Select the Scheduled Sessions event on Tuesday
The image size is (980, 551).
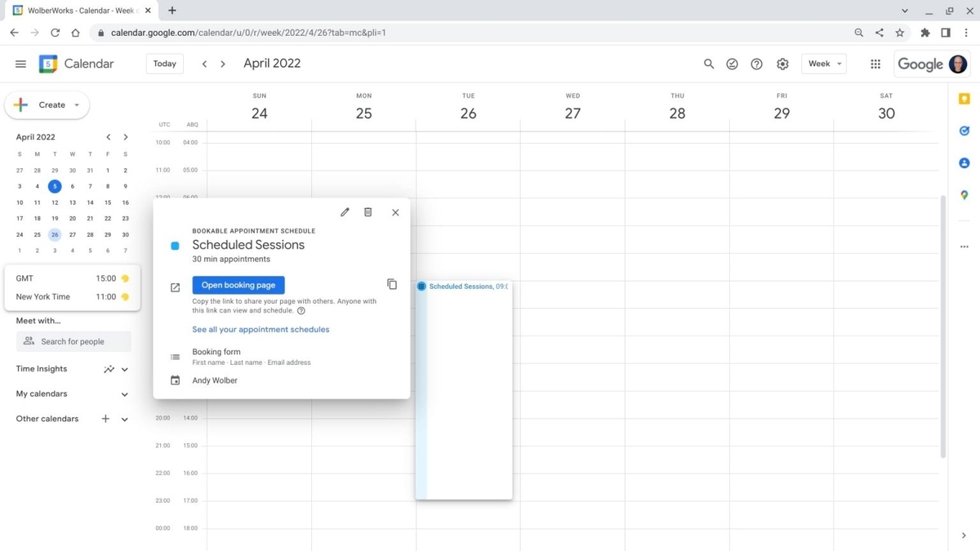(463, 286)
